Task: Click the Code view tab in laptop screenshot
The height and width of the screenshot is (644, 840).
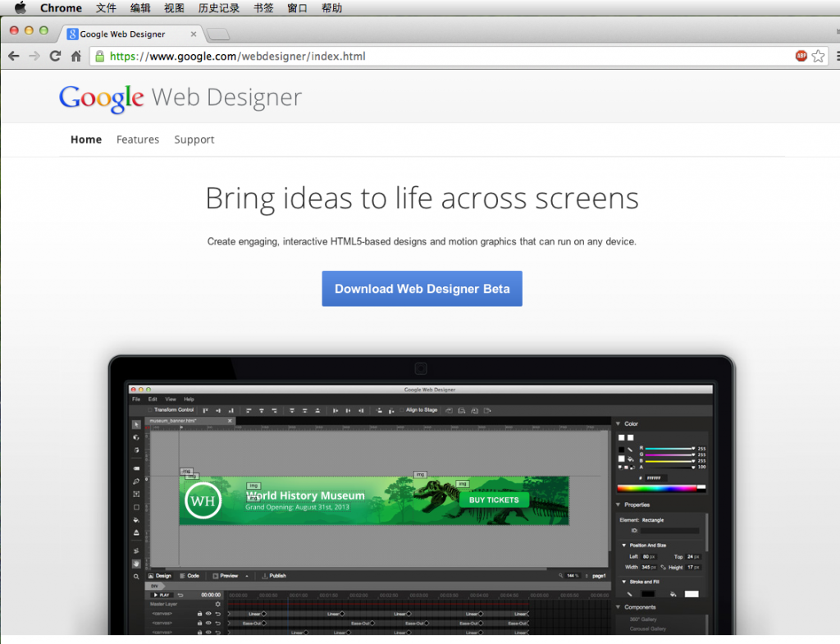Action: coord(189,576)
